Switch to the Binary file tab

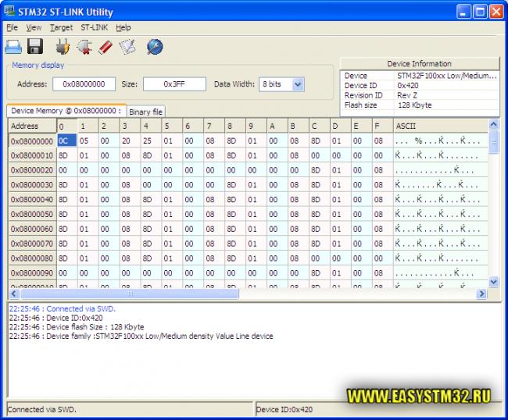pos(146,112)
